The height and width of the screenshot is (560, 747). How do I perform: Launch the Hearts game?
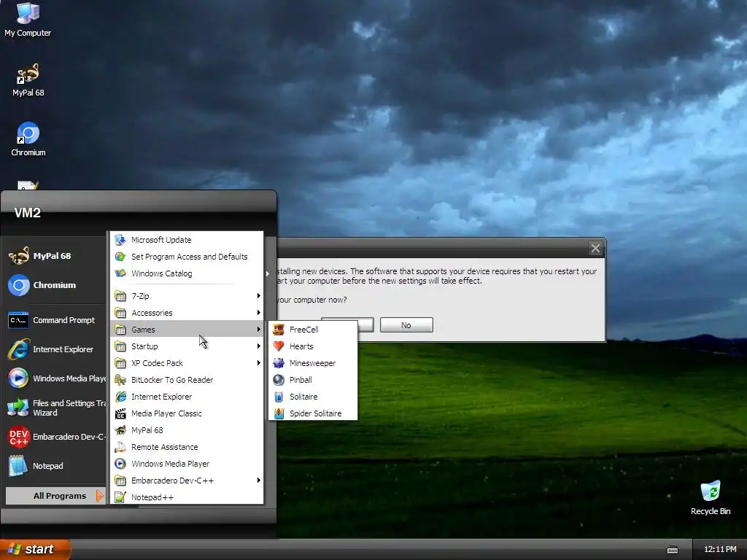pos(313,346)
